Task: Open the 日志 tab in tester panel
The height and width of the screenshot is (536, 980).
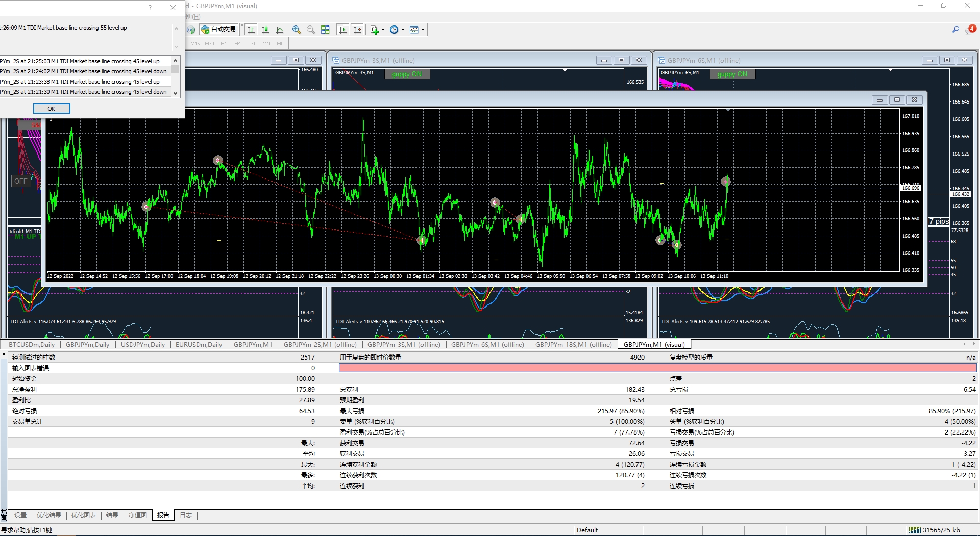Action: coord(186,515)
